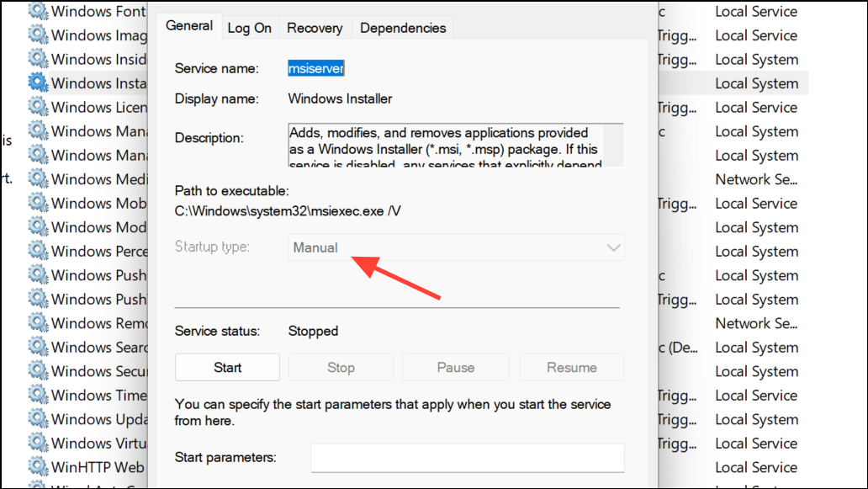Switch to the Log On tab
This screenshot has width=868, height=489.
(x=250, y=28)
